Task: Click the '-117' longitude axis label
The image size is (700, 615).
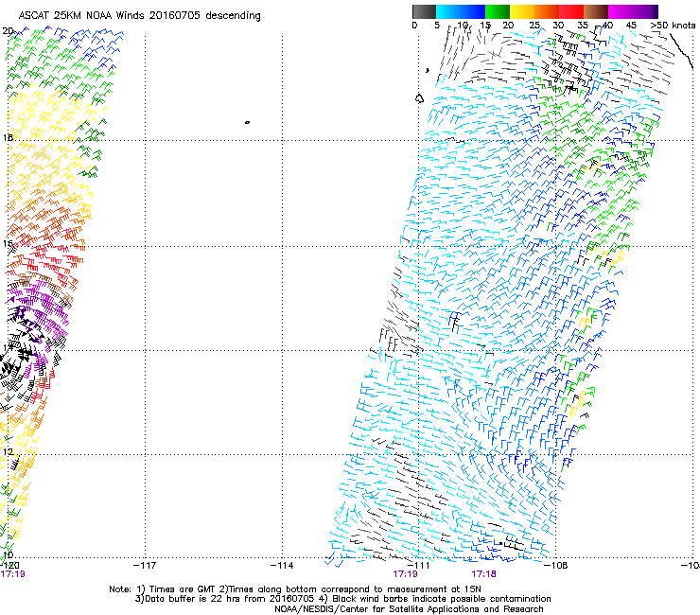Action: pos(145,566)
